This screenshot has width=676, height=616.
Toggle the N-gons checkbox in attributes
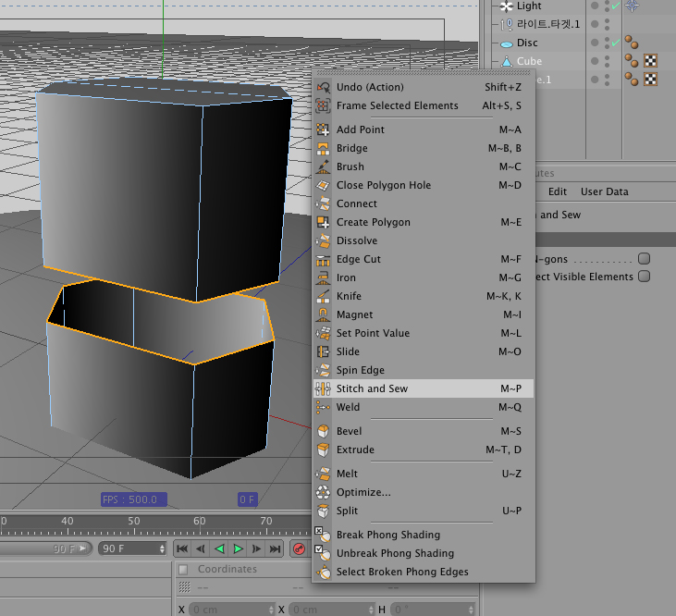tap(645, 259)
